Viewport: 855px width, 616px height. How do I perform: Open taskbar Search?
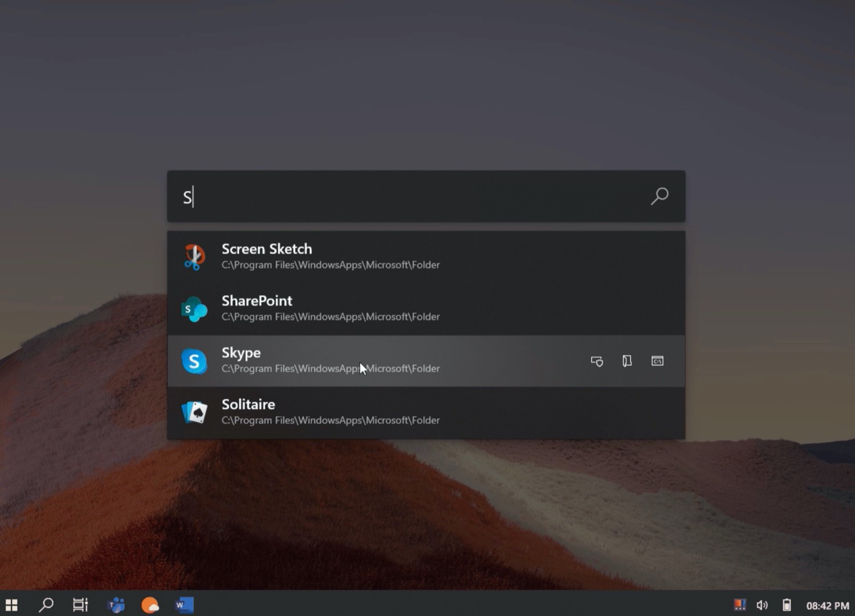[46, 605]
